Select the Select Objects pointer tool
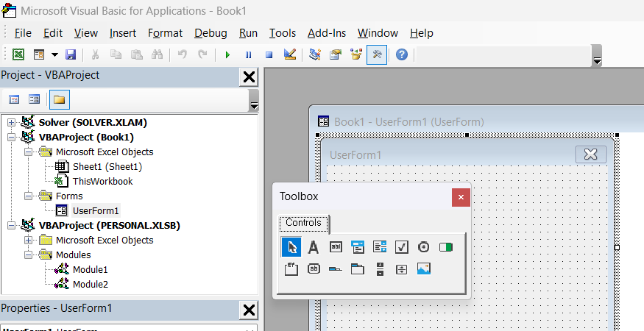The width and height of the screenshot is (644, 331). pos(291,247)
